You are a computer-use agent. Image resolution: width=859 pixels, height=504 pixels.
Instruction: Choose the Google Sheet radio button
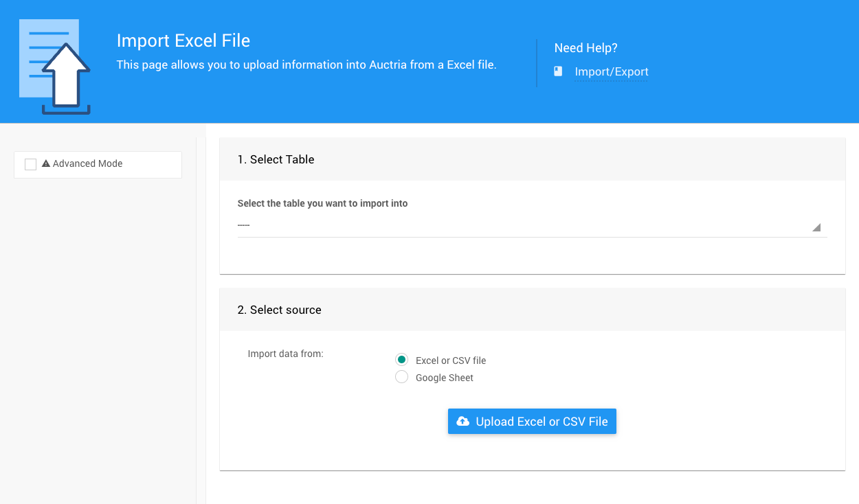[x=402, y=377]
